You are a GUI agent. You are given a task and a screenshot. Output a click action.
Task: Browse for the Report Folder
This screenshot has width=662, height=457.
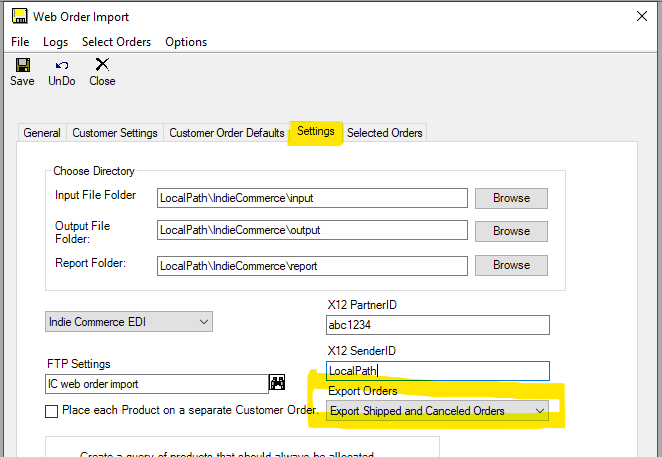pyautogui.click(x=511, y=265)
